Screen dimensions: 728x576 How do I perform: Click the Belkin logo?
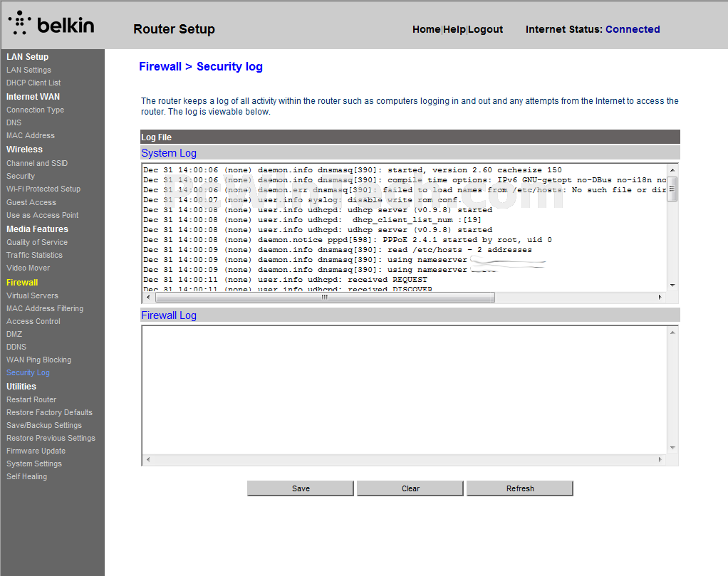(x=51, y=23)
